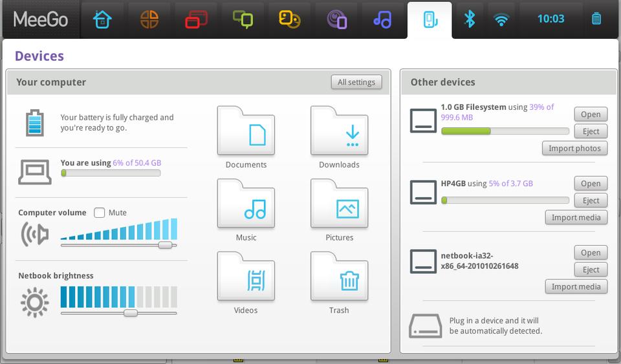Viewport: 621px width, 364px height.
Task: Click the Wi-Fi network icon
Action: point(501,19)
